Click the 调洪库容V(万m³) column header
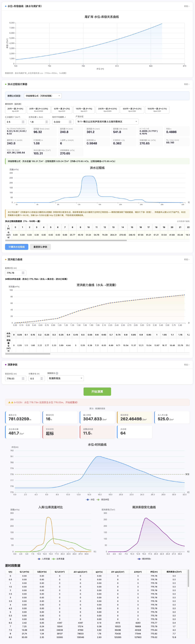 [174, 572]
